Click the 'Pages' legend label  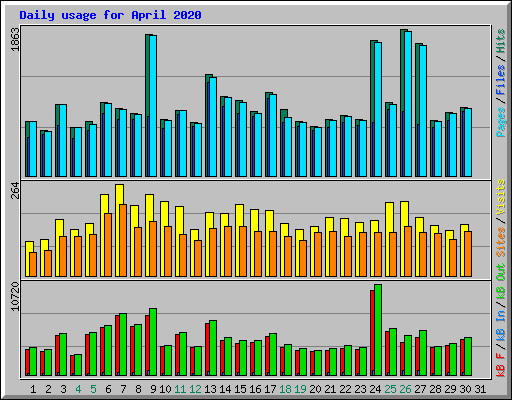point(500,122)
